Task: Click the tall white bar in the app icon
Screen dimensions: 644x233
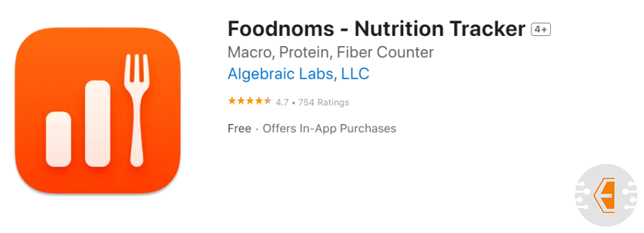Action: [97, 123]
